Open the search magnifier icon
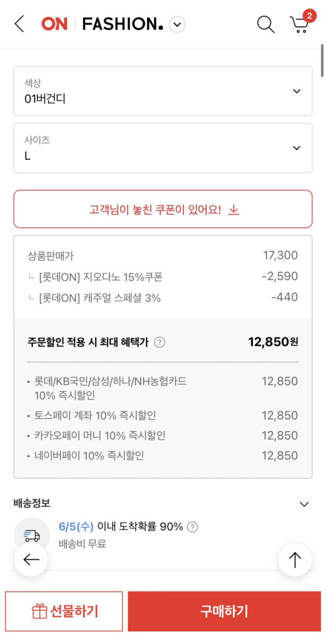Viewport: 326px width, 644px height. click(265, 24)
